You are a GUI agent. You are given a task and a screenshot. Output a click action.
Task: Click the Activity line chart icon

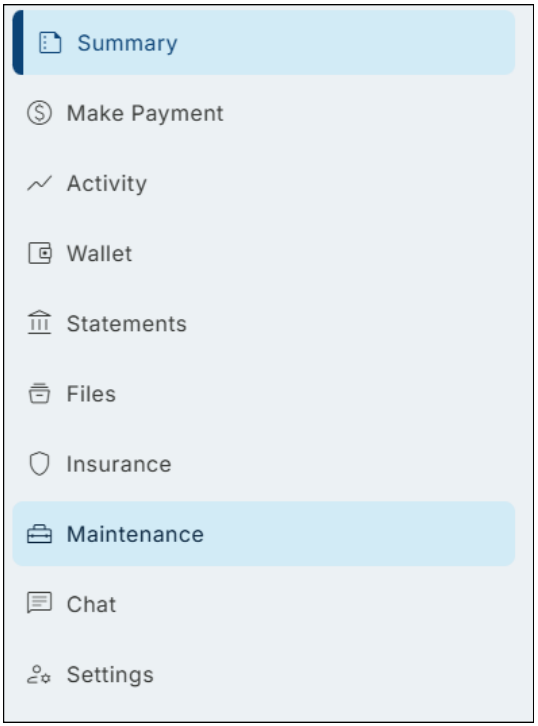pos(39,183)
